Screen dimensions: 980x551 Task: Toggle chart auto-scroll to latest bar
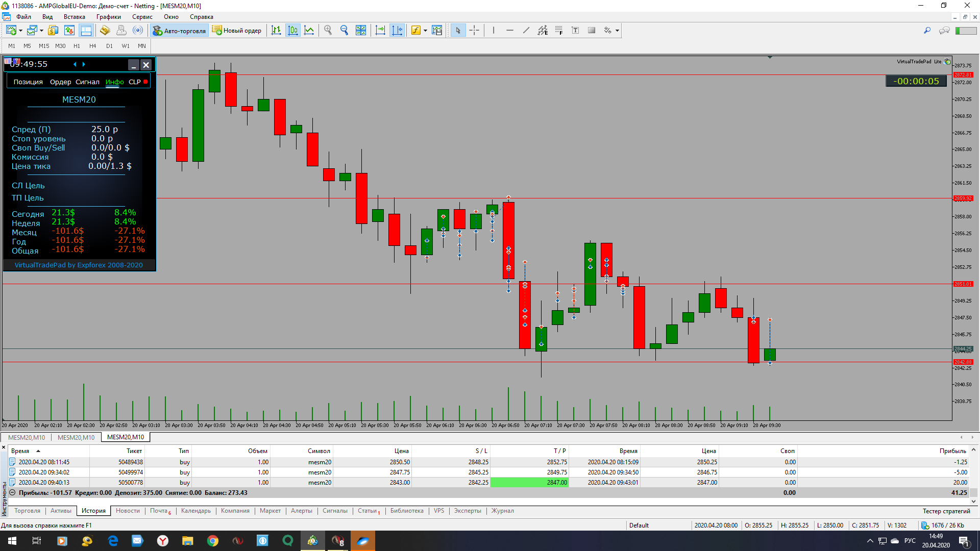[380, 31]
